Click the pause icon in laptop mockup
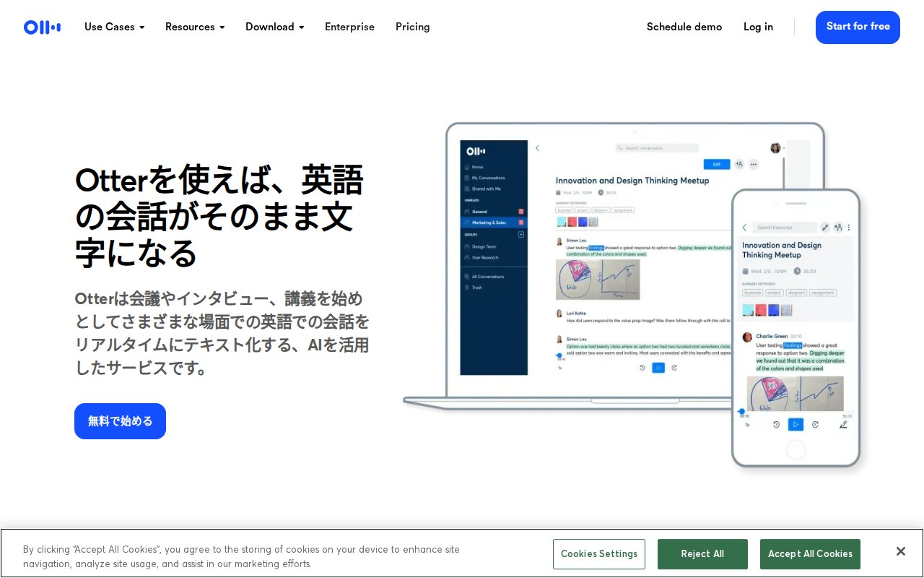Image resolution: width=924 pixels, height=578 pixels. click(658, 368)
